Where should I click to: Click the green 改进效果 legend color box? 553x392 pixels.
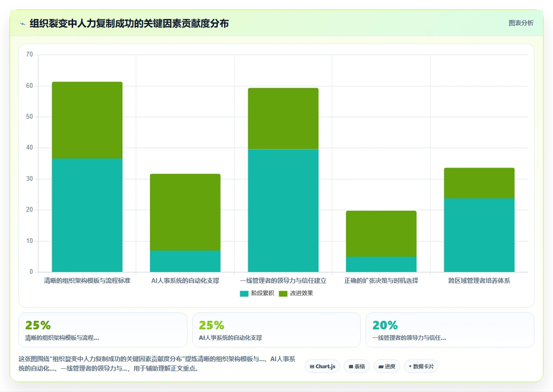coord(283,294)
